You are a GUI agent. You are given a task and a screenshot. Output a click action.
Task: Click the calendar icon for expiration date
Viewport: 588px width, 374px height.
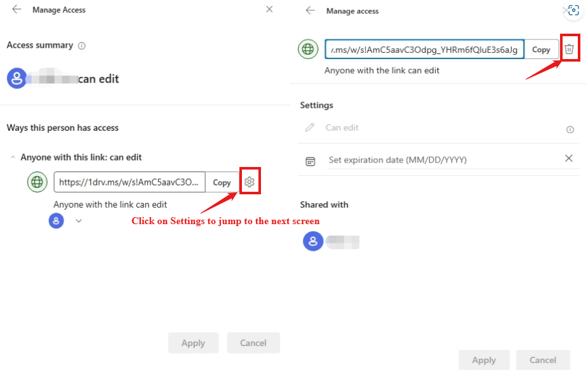310,161
